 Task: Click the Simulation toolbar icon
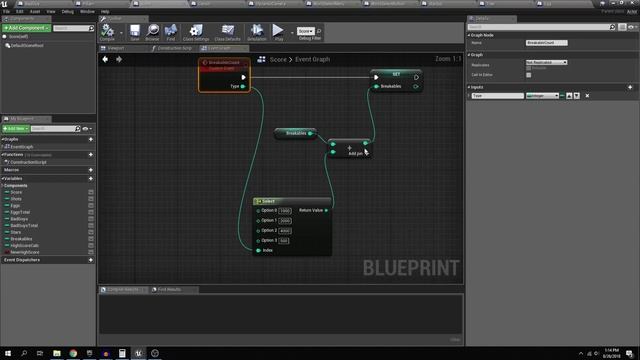coord(257,31)
